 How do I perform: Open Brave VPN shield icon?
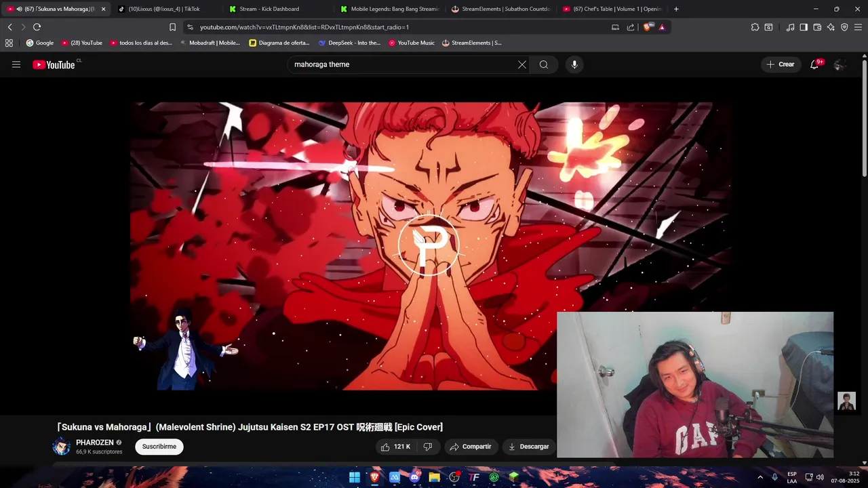click(x=844, y=27)
